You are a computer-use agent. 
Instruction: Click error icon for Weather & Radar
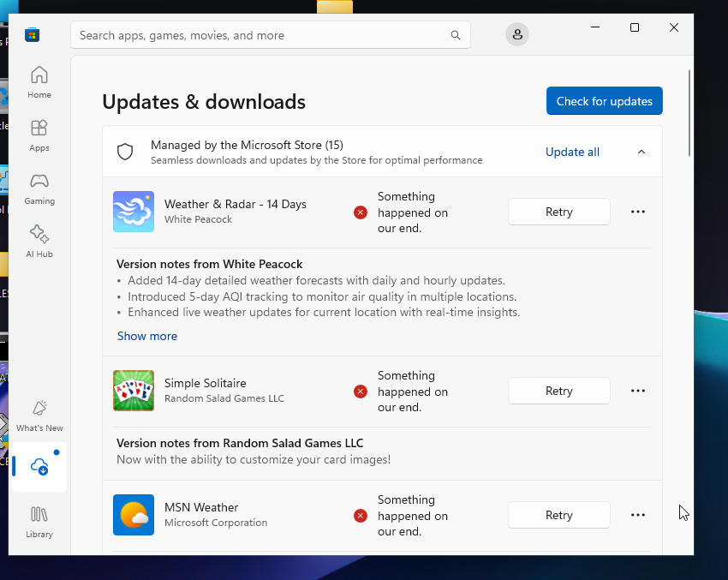click(x=361, y=212)
